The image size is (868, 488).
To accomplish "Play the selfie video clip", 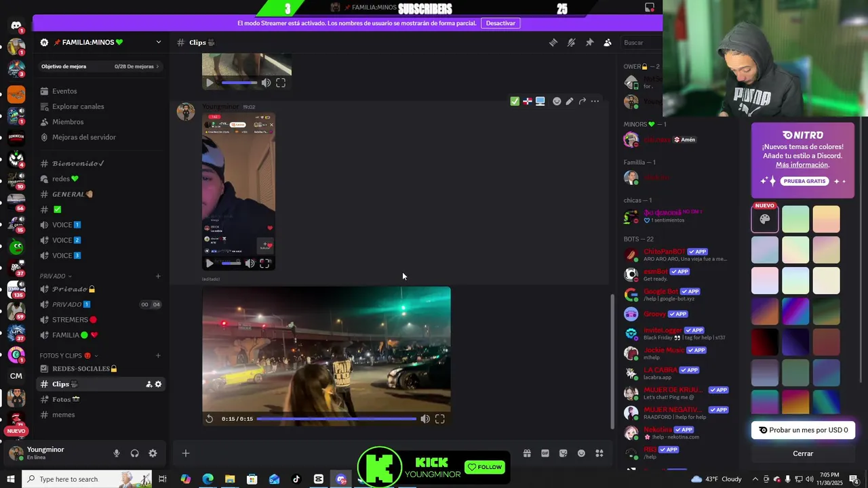I will point(210,263).
